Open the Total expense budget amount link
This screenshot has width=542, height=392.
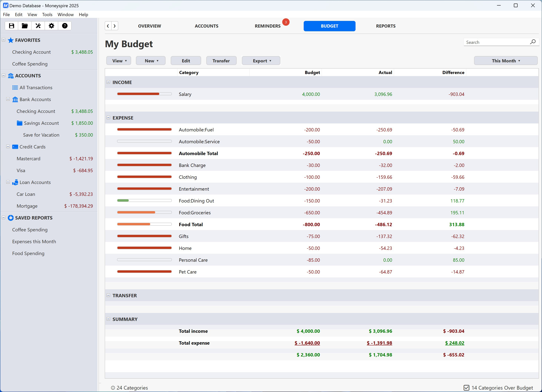[x=307, y=343]
